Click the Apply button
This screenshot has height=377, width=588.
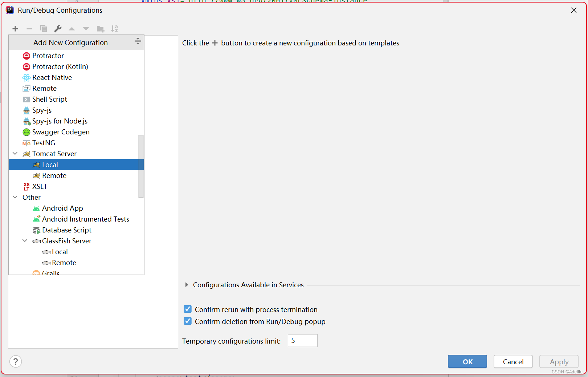pos(559,361)
